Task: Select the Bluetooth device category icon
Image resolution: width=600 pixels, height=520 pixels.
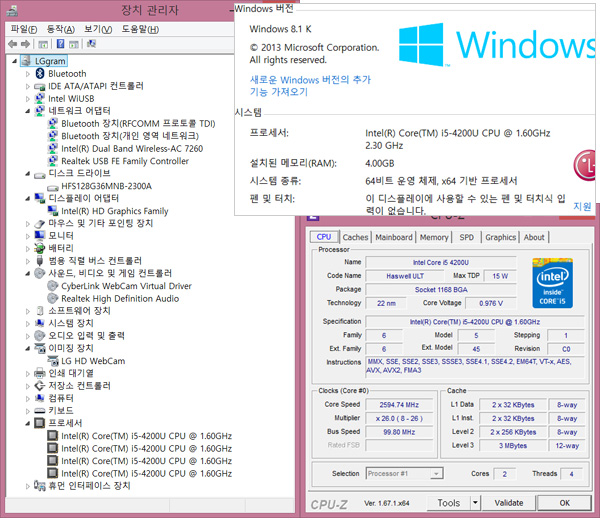Action: [40, 73]
